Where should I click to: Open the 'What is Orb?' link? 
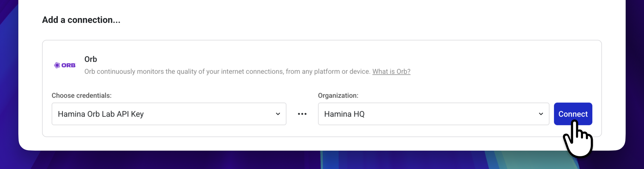pos(391,71)
